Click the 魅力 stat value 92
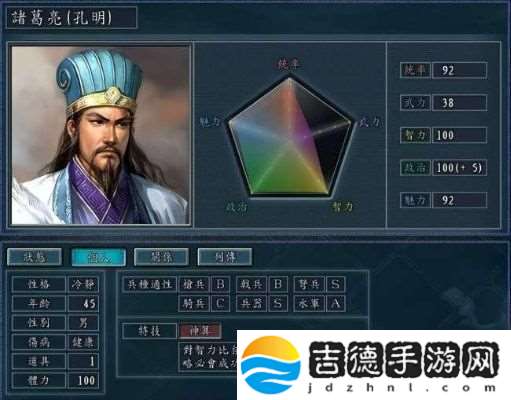This screenshot has width=511, height=400. pos(460,200)
